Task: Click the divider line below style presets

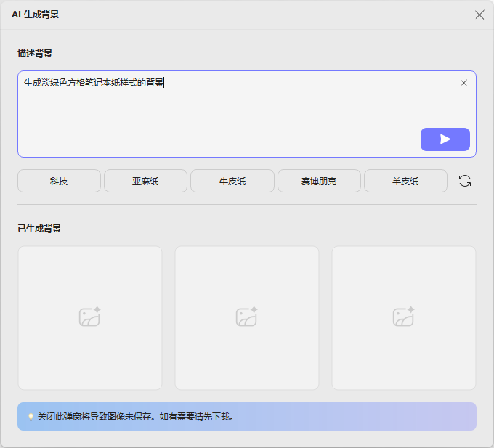Action: point(247,204)
